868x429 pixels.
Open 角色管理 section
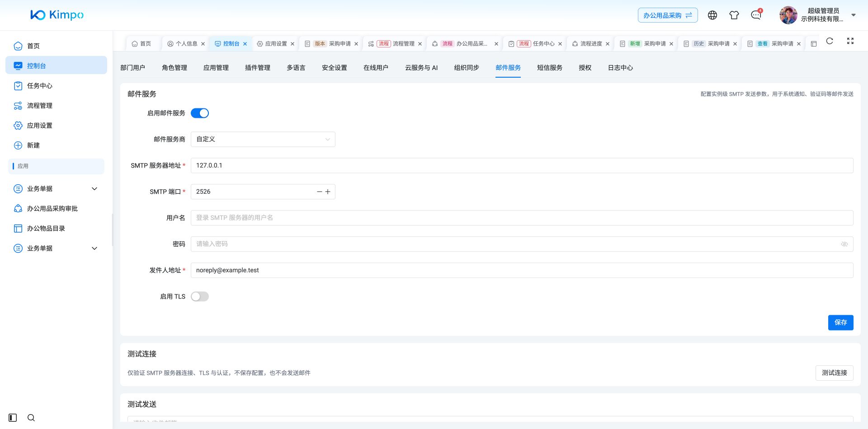point(175,68)
